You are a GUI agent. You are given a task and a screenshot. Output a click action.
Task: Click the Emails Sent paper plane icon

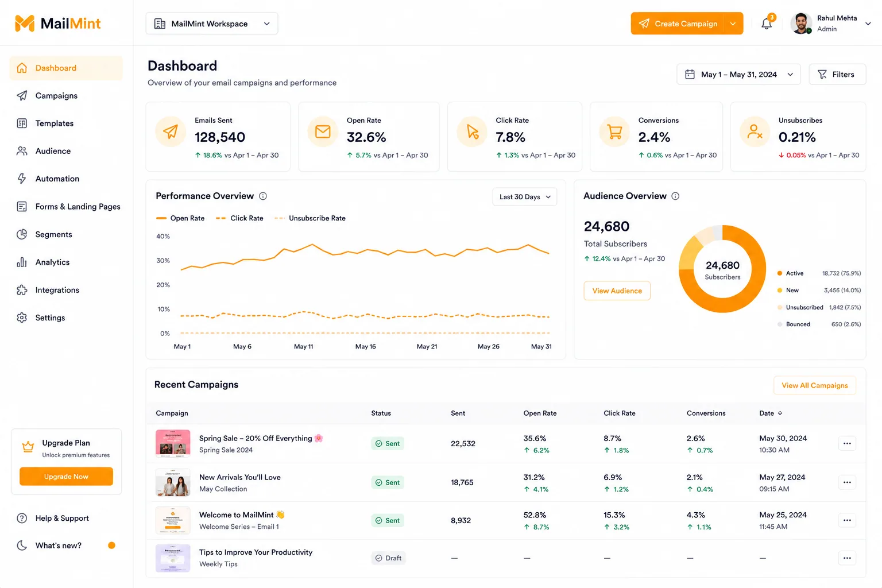pyautogui.click(x=171, y=131)
